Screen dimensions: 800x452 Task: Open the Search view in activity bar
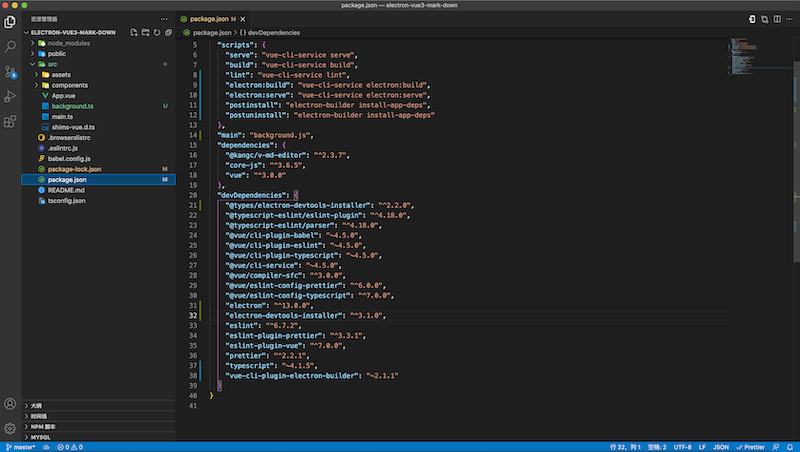[10, 46]
